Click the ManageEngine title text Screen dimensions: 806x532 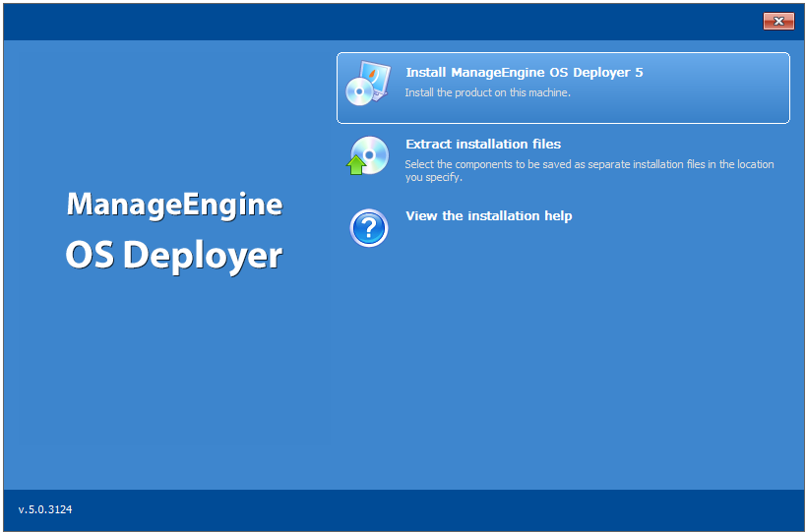click(174, 205)
